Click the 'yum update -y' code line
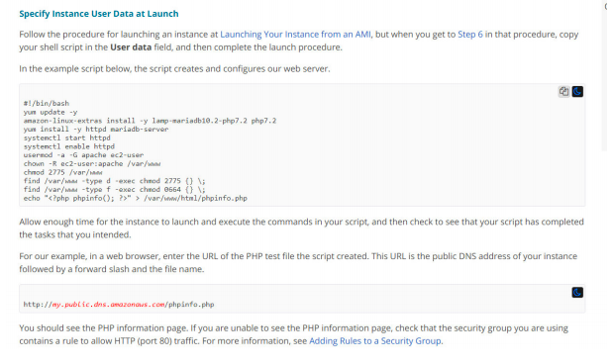The width and height of the screenshot is (612, 364). pos(51,112)
